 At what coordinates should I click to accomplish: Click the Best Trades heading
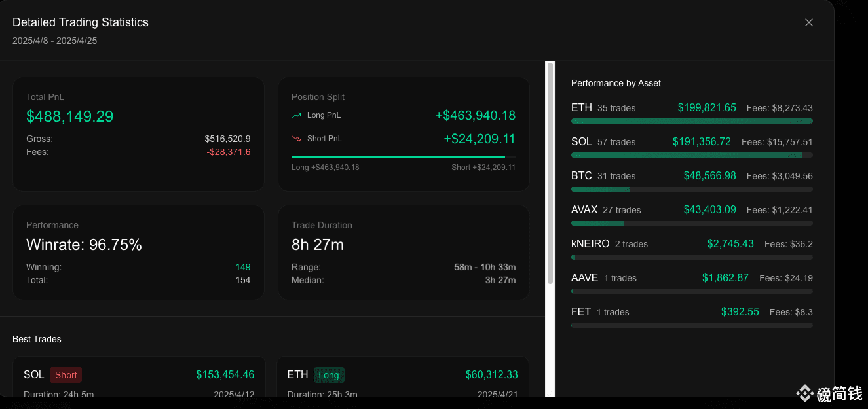coord(37,339)
